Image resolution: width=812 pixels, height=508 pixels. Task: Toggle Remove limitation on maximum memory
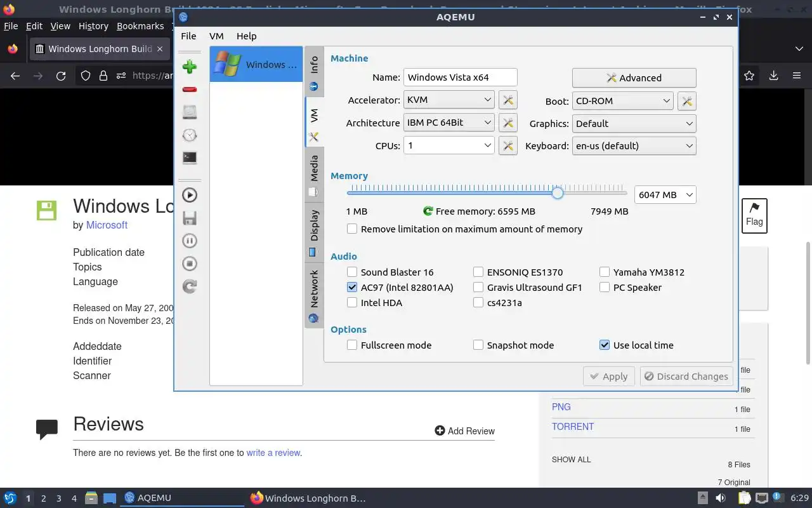352,229
